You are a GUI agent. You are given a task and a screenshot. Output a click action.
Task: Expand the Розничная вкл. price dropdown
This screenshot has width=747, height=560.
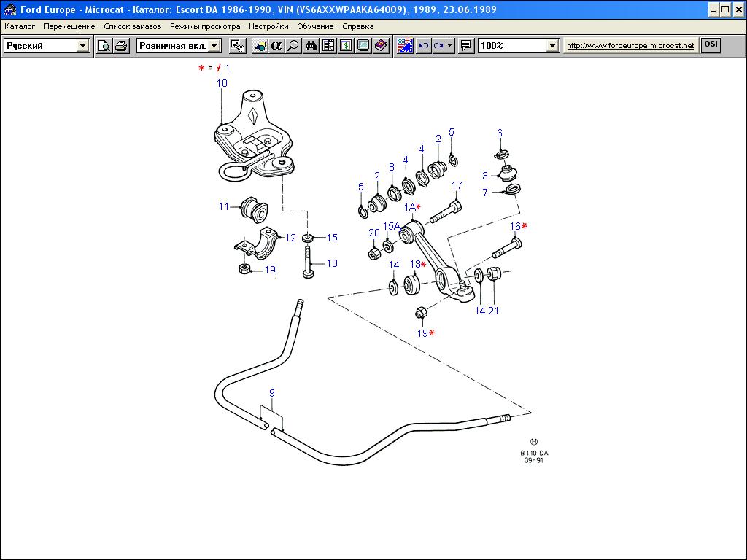tap(214, 46)
